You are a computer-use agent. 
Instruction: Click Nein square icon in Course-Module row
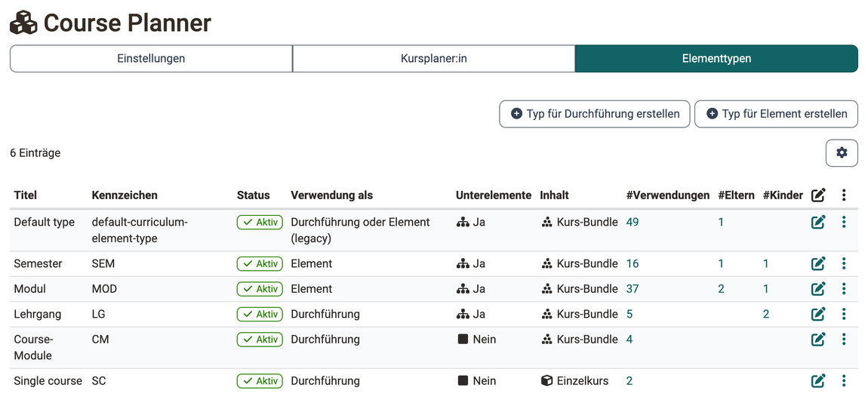(x=463, y=339)
